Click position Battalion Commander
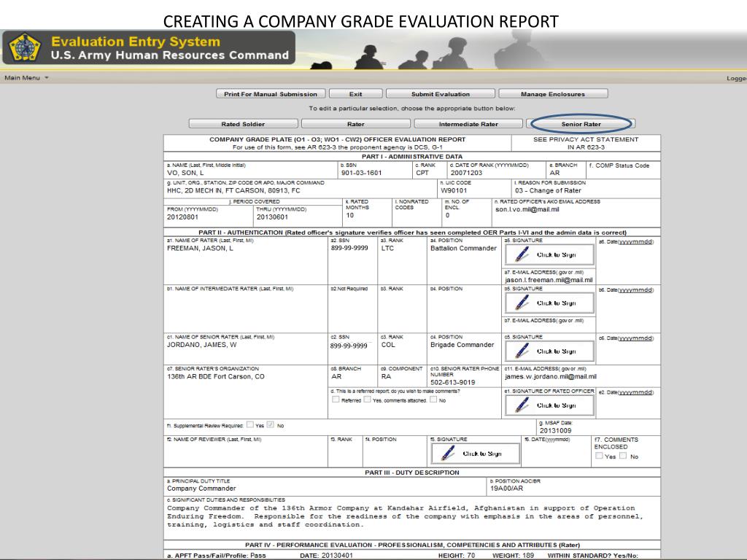This screenshot has width=747, height=560. 463,248
